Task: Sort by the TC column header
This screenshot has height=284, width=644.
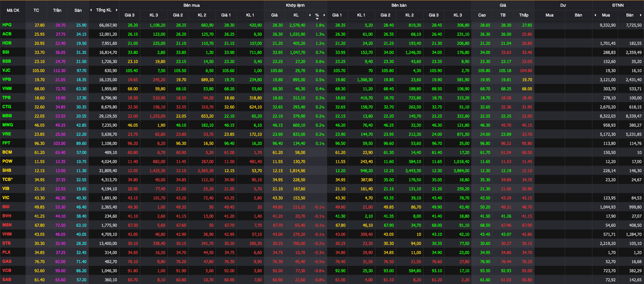Action: point(36,10)
